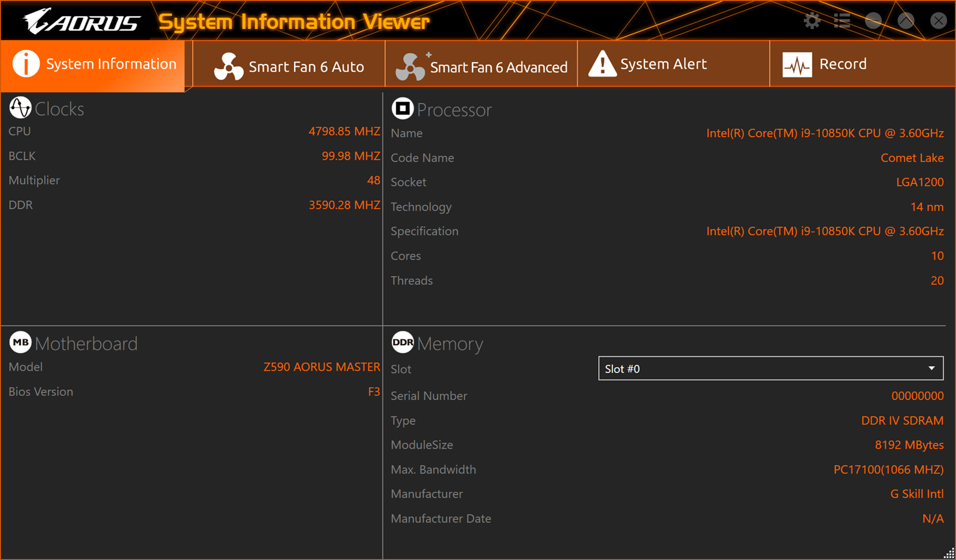Image resolution: width=956 pixels, height=560 pixels.
Task: Click the Manufacturer value G Skill Intl
Action: click(x=917, y=494)
